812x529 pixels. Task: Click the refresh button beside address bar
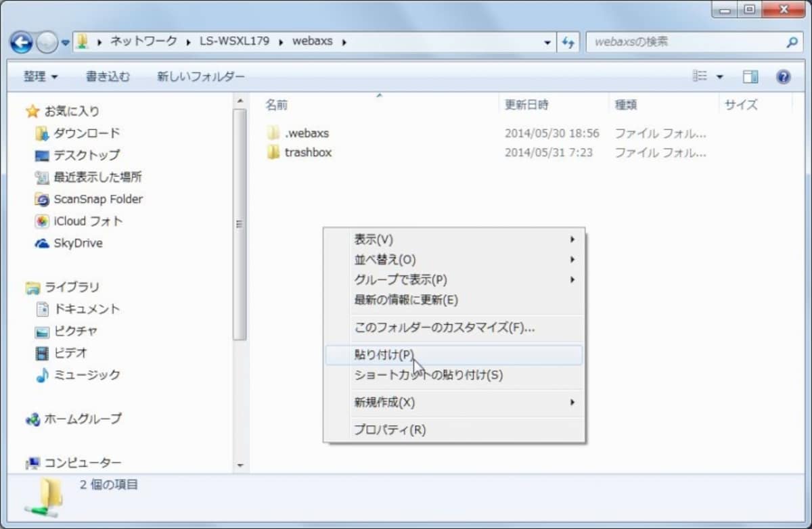(x=568, y=42)
